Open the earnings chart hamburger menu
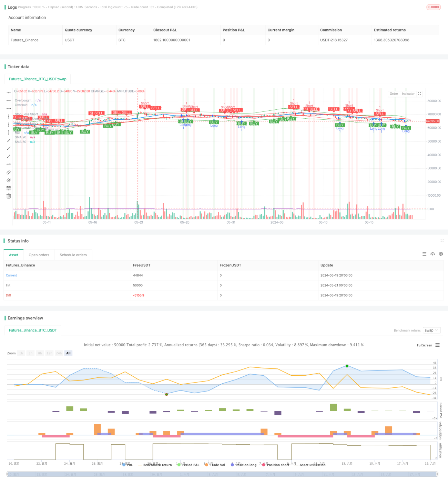 pos(437,345)
